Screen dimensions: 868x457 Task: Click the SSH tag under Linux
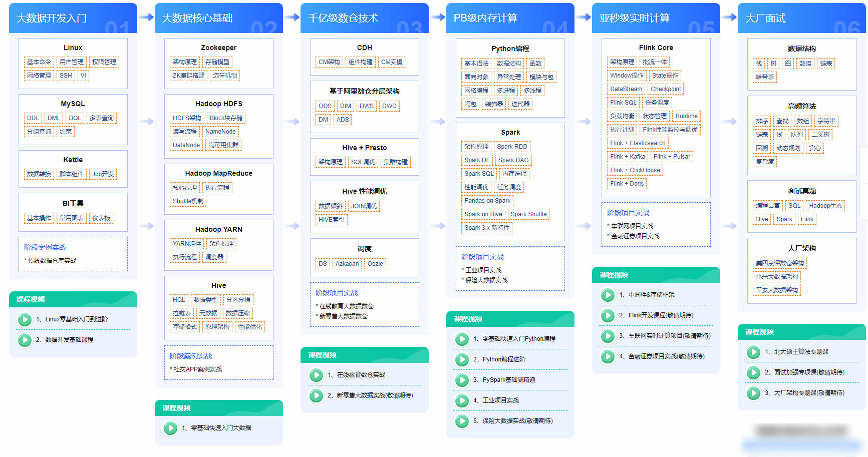(66, 76)
